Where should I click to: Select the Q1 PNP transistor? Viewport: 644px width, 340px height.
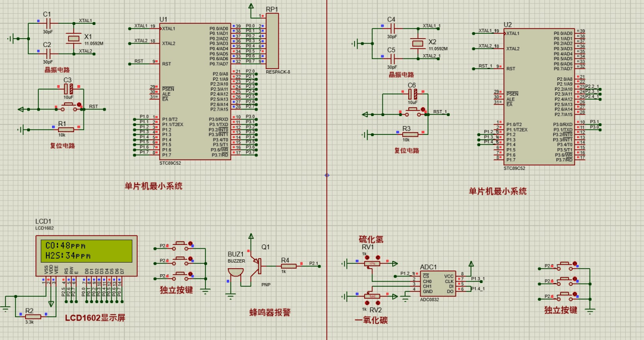[x=257, y=265]
